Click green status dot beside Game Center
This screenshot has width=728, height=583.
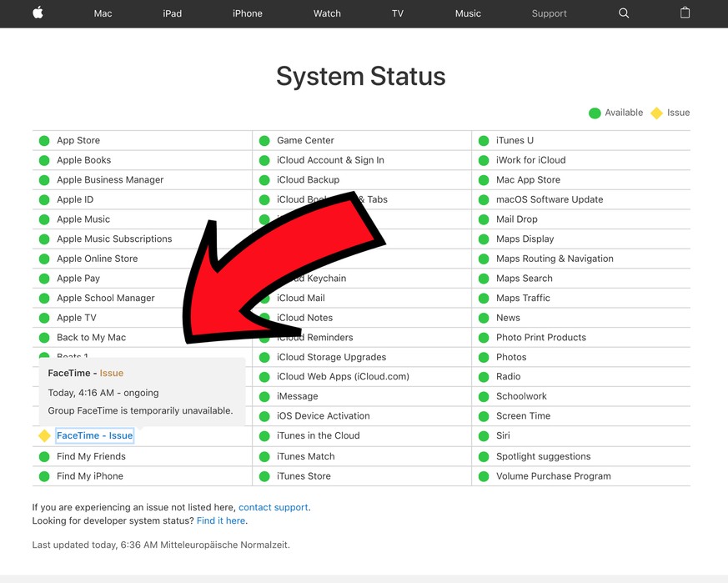(264, 141)
